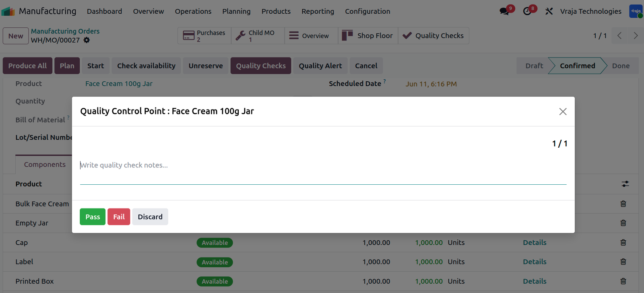Go to Manufacturing Orders breadcrumb

[x=65, y=31]
